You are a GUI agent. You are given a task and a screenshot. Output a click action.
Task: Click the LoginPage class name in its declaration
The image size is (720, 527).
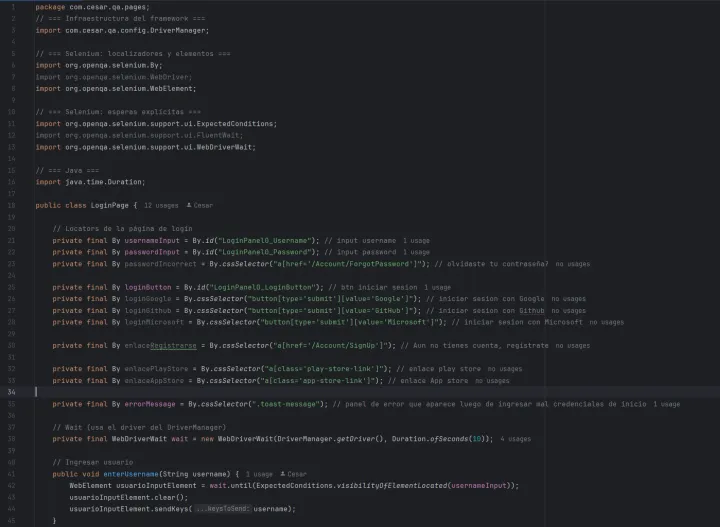pos(109,205)
